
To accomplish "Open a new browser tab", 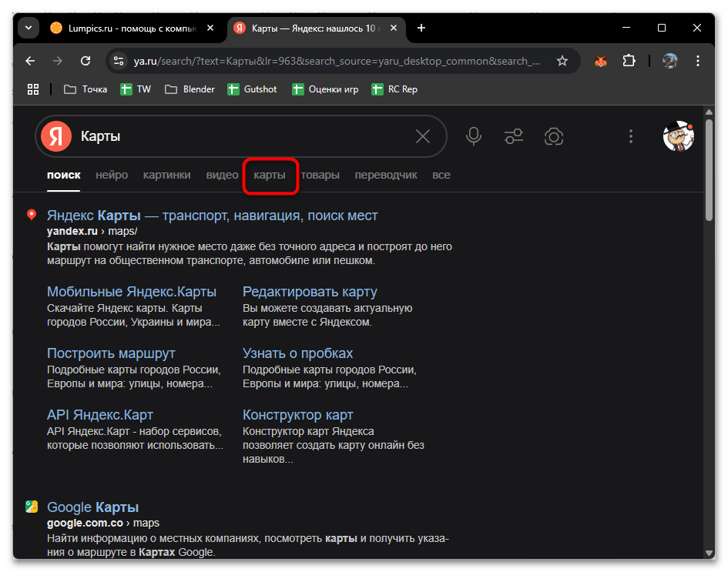I will click(421, 28).
